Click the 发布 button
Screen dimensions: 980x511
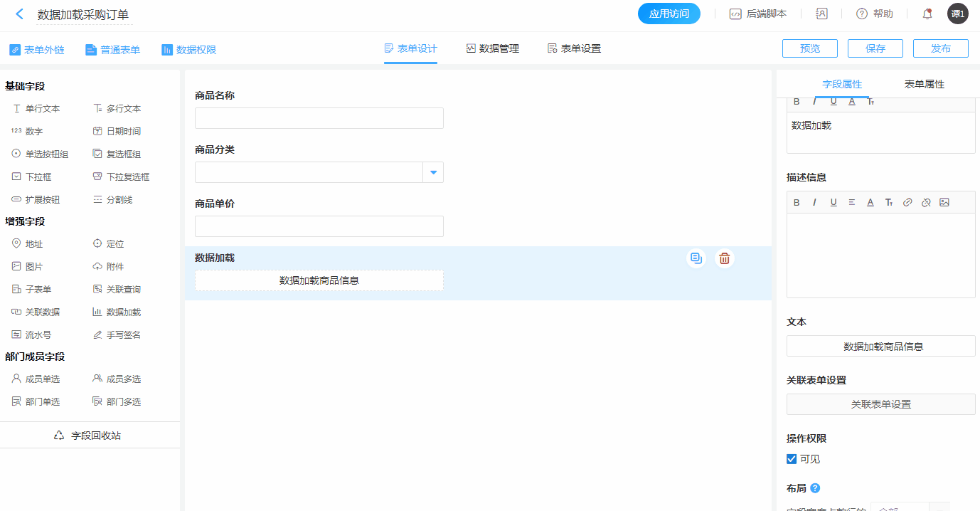tap(940, 48)
